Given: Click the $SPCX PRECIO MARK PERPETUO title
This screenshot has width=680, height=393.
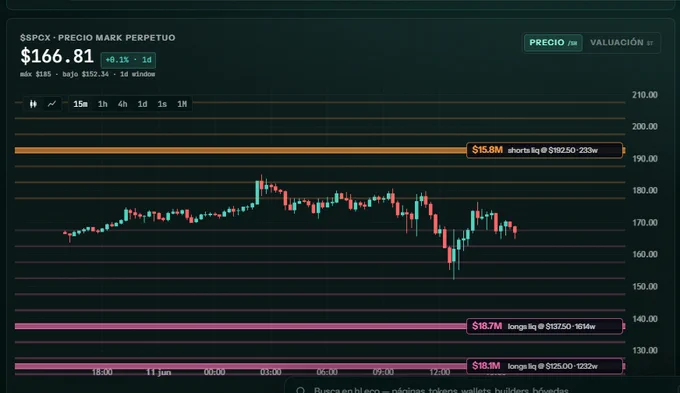Looking at the screenshot, I should (98, 38).
